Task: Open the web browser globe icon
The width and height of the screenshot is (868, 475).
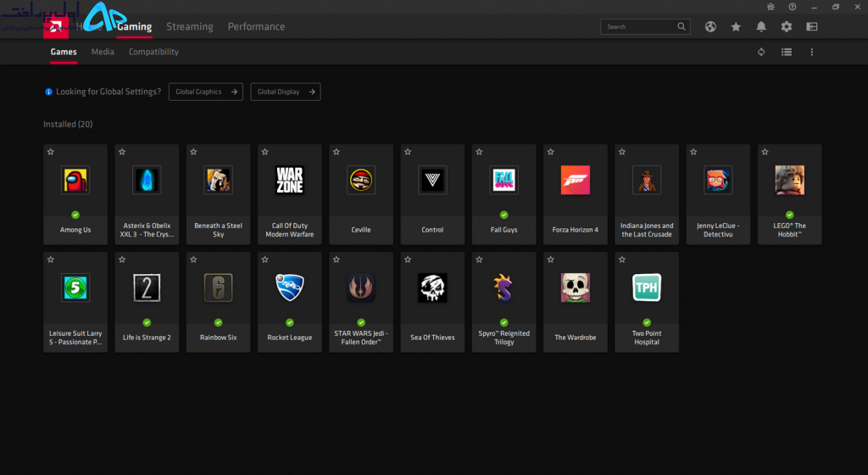Action: tap(711, 26)
